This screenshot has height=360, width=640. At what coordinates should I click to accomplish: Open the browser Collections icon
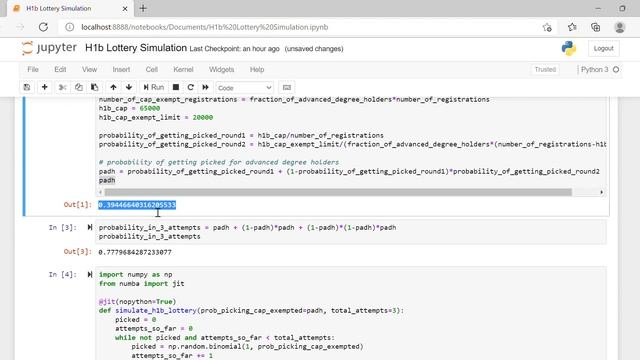pyautogui.click(x=596, y=27)
